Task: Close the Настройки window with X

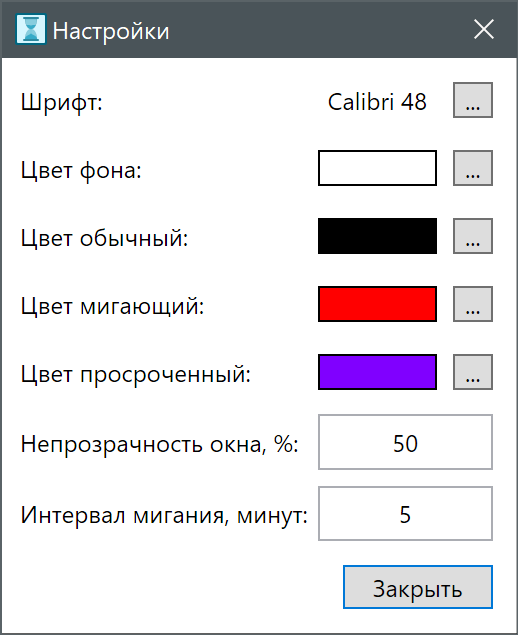Action: click(x=484, y=30)
